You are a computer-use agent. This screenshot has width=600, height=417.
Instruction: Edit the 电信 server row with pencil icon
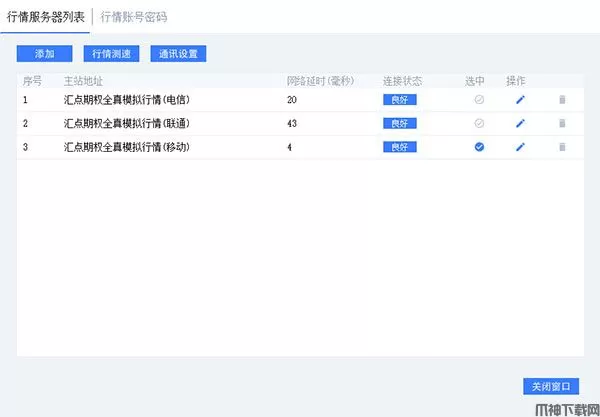tap(520, 100)
